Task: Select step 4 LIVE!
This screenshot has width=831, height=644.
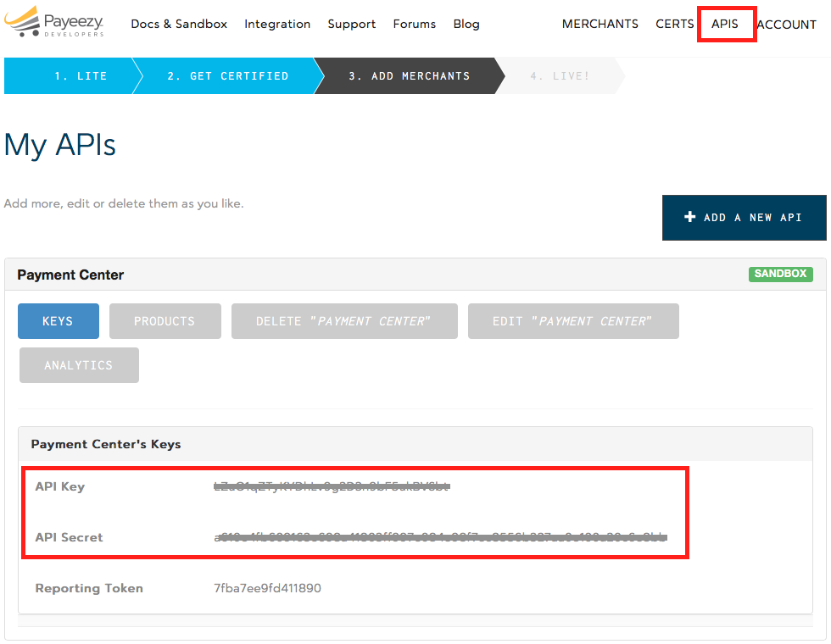Action: coord(561,75)
